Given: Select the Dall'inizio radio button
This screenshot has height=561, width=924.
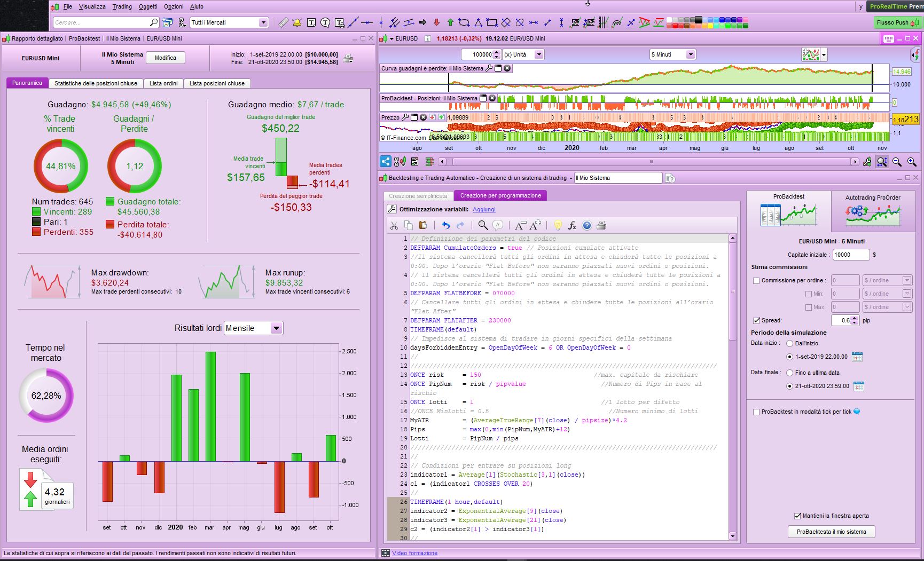Looking at the screenshot, I should point(789,343).
